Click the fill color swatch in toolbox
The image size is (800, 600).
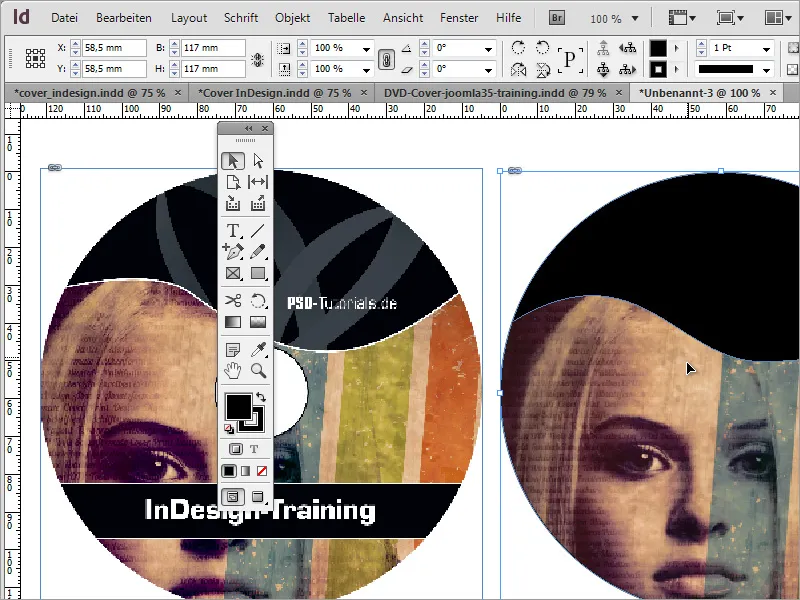[239, 407]
